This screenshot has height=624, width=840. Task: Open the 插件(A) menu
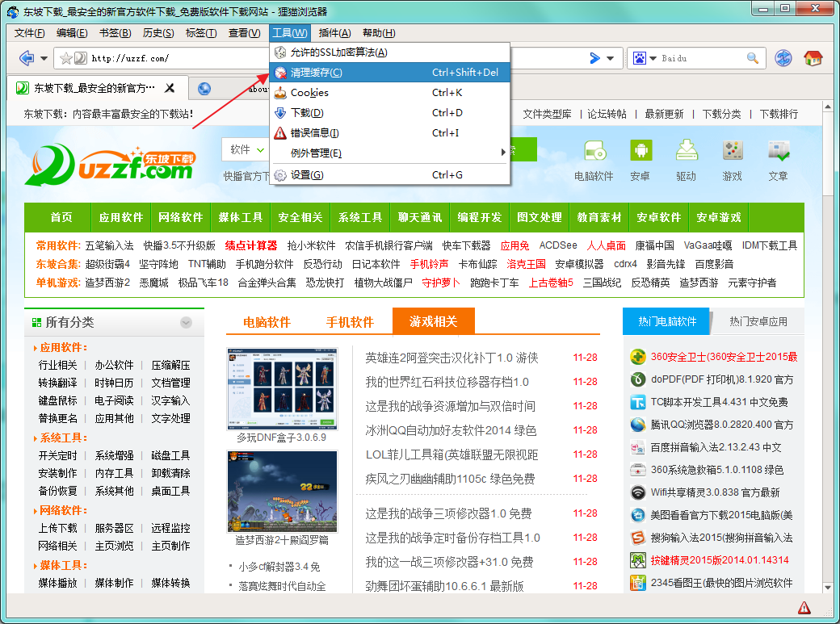pos(334,33)
